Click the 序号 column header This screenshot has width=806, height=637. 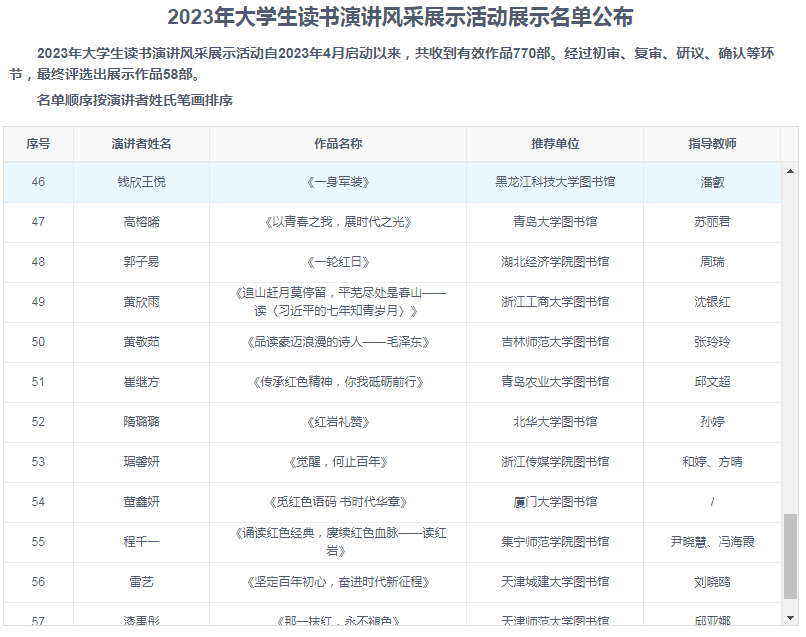[x=38, y=144]
